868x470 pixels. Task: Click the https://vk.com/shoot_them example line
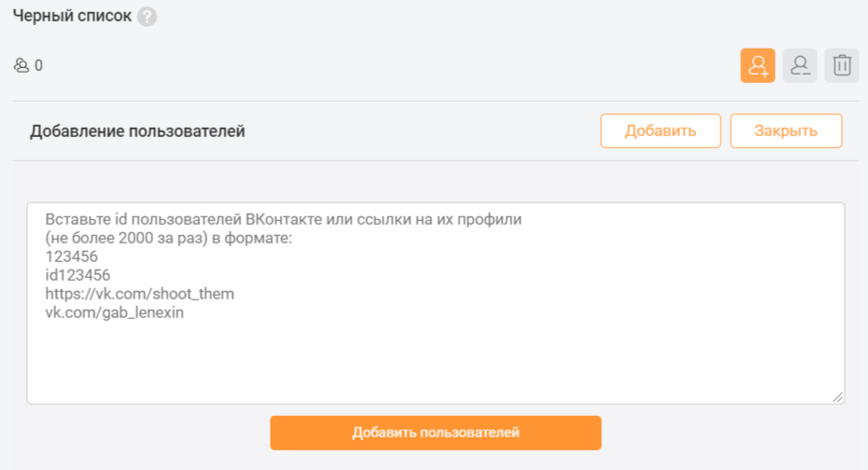pos(139,294)
